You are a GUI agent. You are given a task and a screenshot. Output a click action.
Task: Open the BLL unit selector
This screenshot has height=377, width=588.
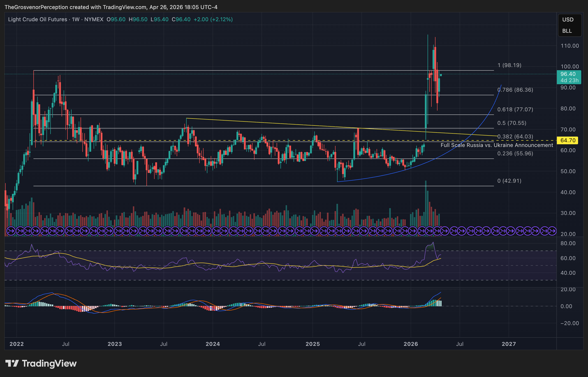point(567,31)
